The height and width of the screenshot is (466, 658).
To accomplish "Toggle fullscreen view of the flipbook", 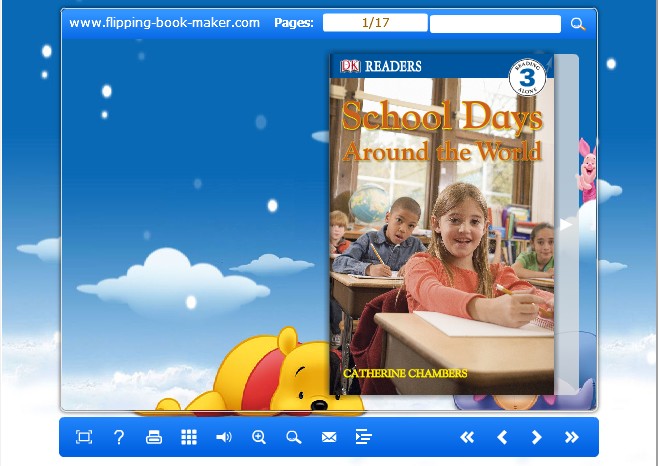I will click(x=84, y=437).
